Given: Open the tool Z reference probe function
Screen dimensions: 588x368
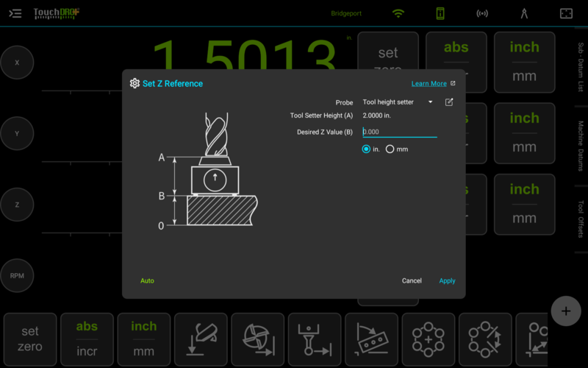Looking at the screenshot, I should [201, 339].
